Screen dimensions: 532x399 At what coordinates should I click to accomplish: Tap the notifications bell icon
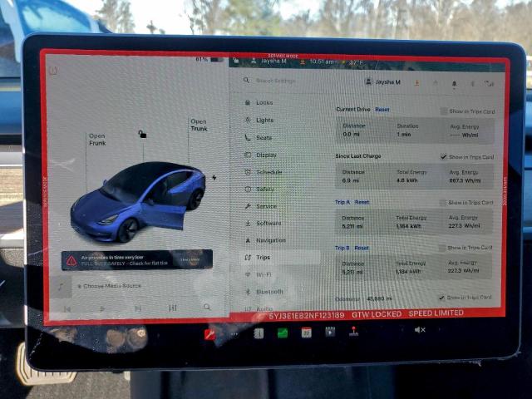pyautogui.click(x=454, y=83)
